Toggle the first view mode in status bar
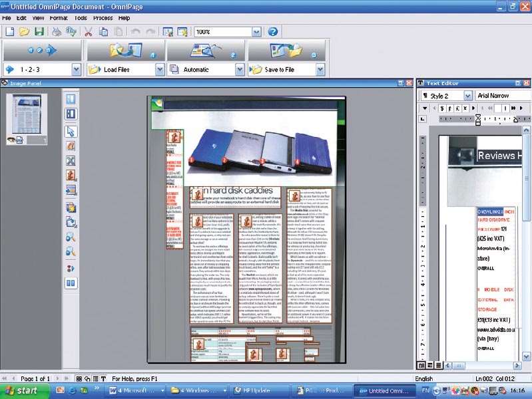The image size is (532, 399). click(x=79, y=378)
